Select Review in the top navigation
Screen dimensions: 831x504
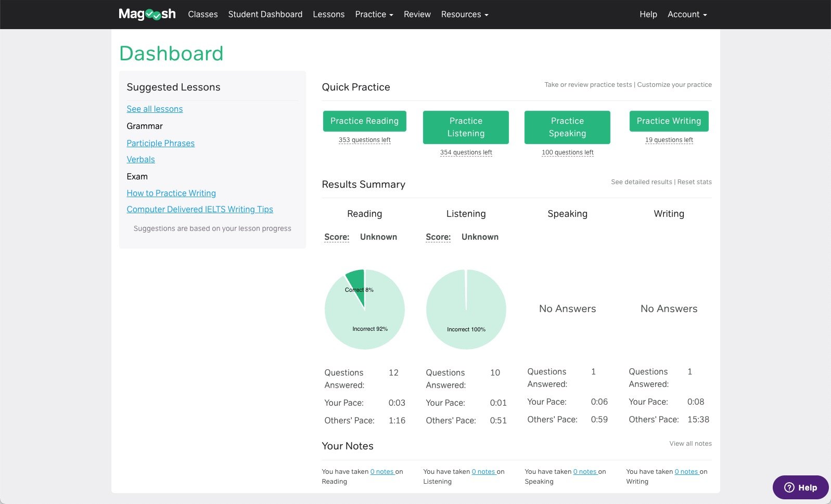pos(417,15)
